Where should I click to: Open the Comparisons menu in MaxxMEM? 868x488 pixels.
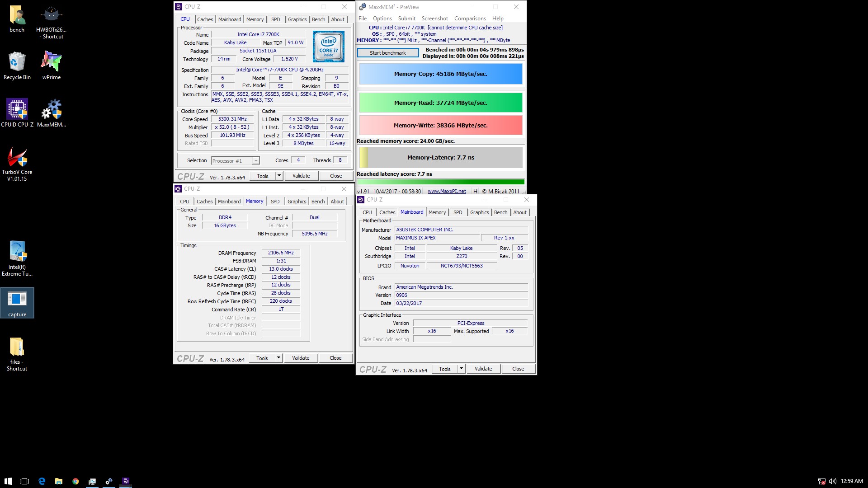470,19
